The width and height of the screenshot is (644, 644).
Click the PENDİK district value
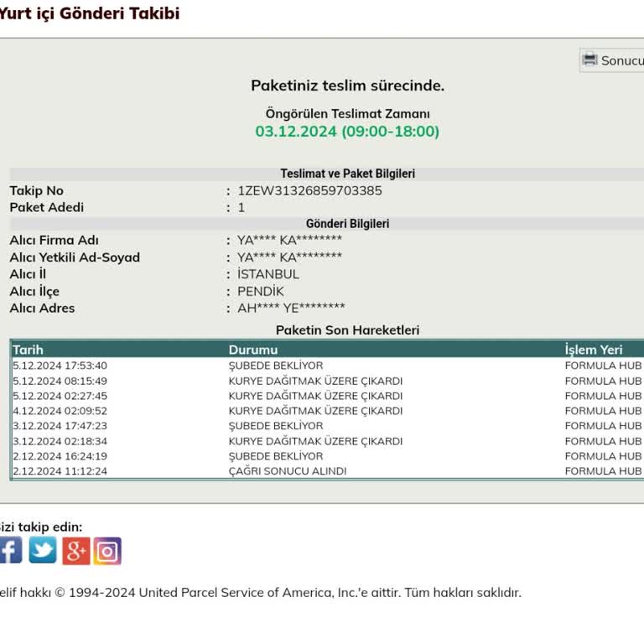pos(261,291)
